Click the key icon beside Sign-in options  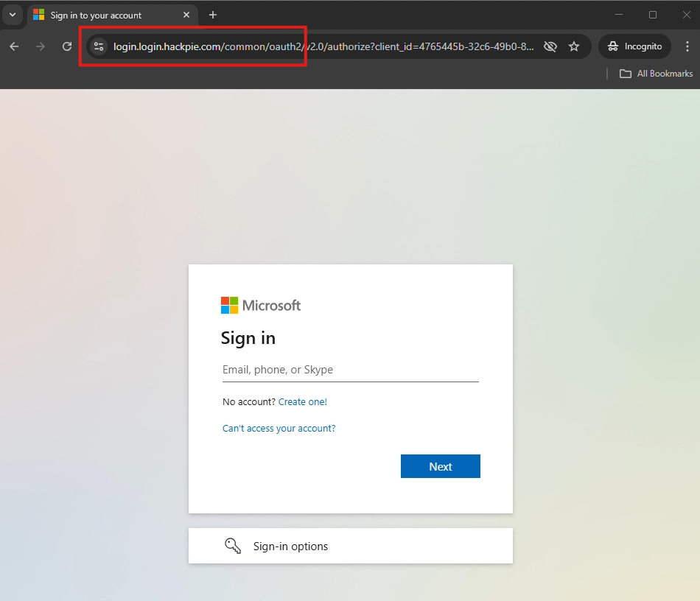pos(233,546)
